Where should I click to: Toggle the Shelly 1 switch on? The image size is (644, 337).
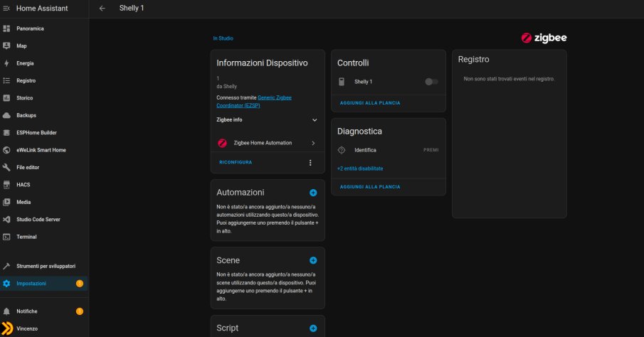pos(431,82)
